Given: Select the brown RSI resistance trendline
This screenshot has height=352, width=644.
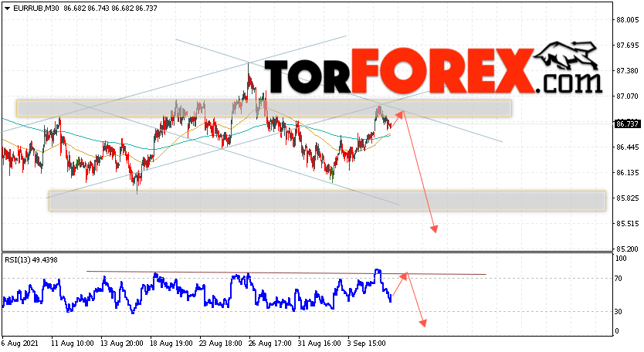Looking at the screenshot, I should (286, 272).
